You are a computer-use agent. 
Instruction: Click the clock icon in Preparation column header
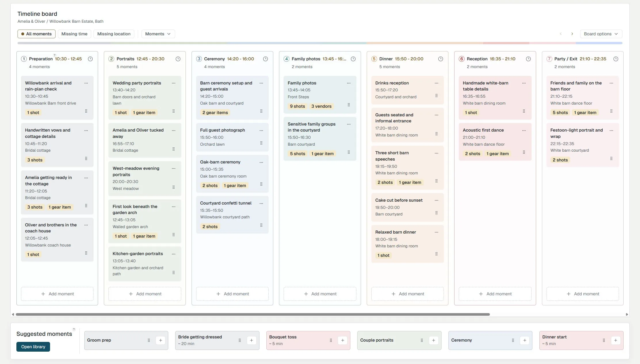[90, 59]
